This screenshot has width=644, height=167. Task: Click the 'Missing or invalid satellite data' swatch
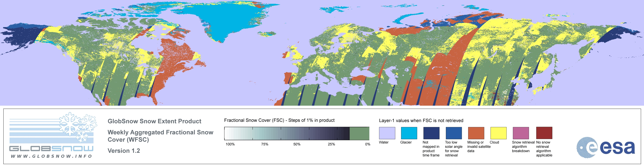(x=476, y=133)
